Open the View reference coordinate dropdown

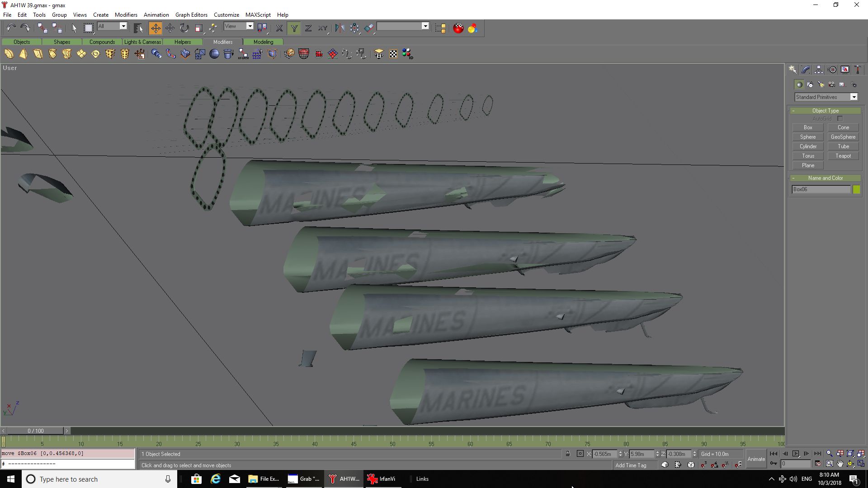tap(250, 26)
